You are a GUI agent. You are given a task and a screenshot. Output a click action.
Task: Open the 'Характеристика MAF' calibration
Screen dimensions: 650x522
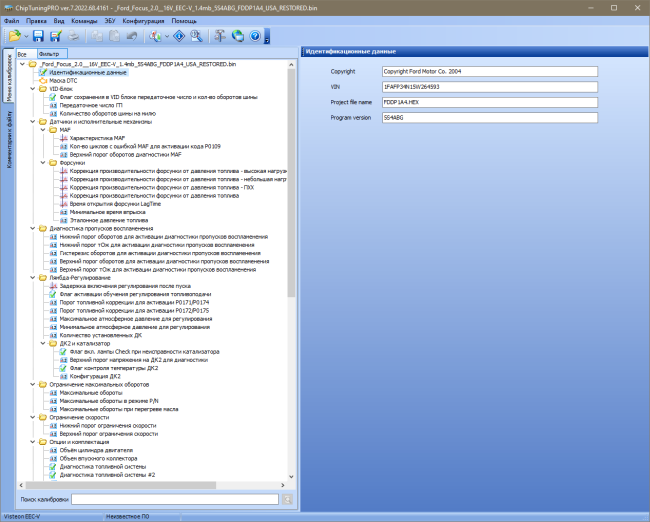92,138
